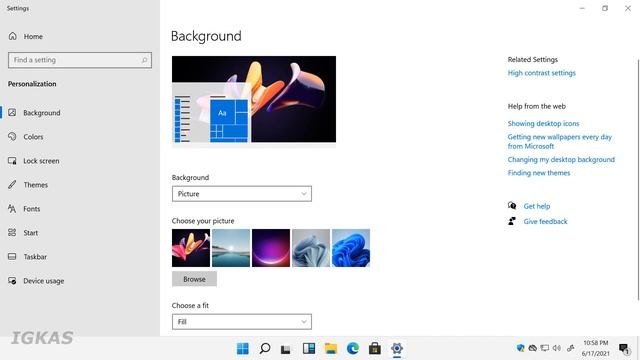Viewport: 640px width, 360px height.
Task: Launch Microsoft Store from the taskbar
Action: [375, 349]
